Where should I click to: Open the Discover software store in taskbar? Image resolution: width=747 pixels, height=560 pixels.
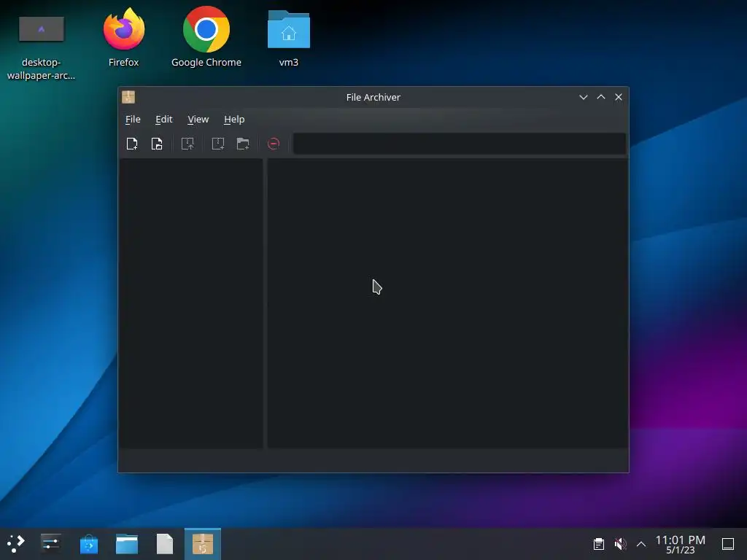click(88, 544)
